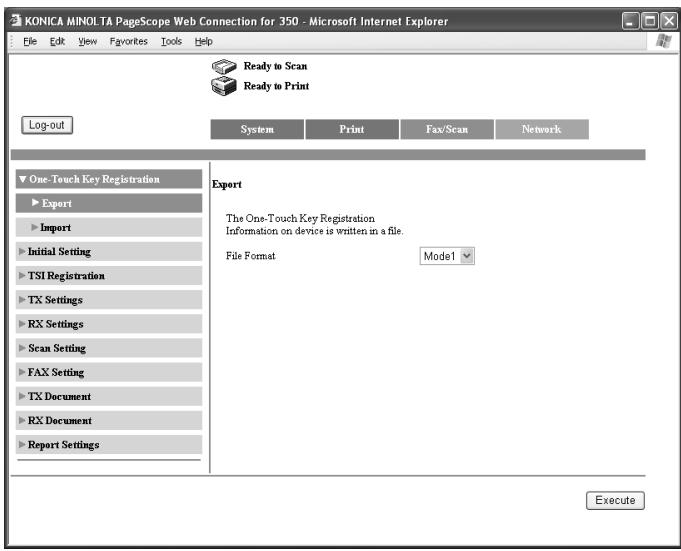Open the File menu
The height and width of the screenshot is (551, 681).
pyautogui.click(x=30, y=41)
